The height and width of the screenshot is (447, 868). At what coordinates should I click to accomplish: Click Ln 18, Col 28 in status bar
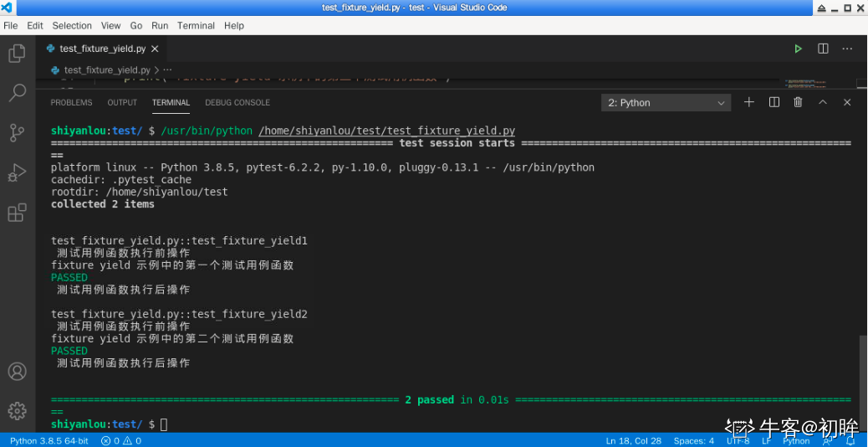point(633,441)
